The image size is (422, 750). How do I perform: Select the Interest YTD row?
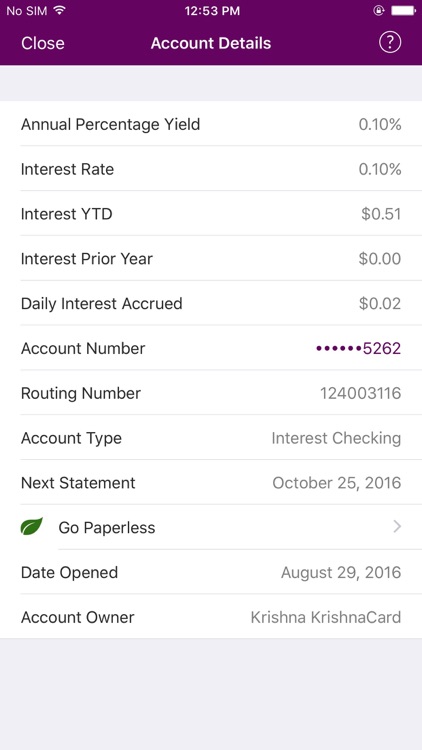coord(211,214)
